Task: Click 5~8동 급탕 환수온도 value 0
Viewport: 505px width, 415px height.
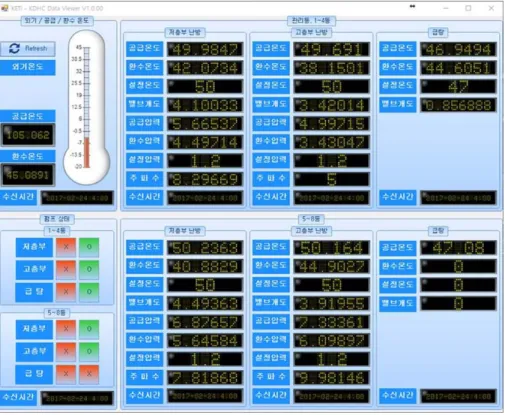Action: click(x=458, y=266)
